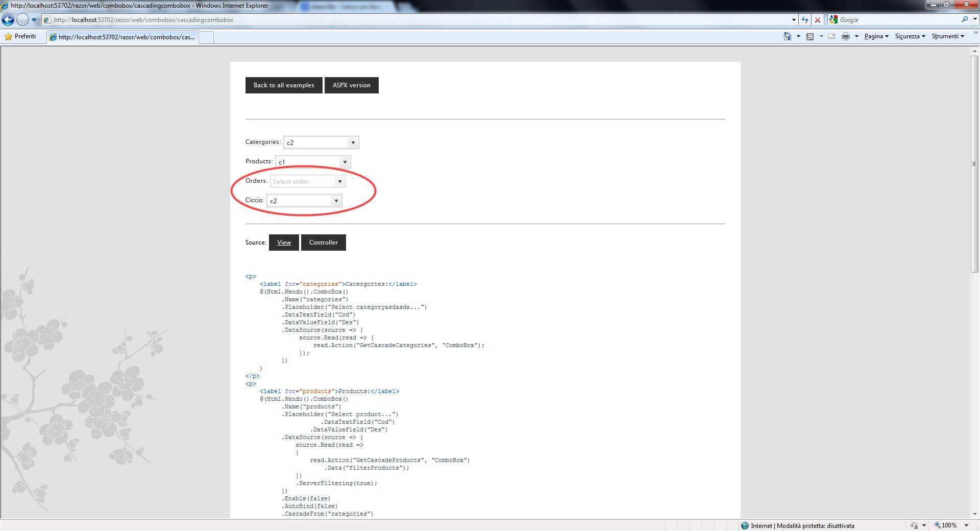980x531 pixels.
Task: Click the browser Forward arrow button
Action: [x=22, y=20]
